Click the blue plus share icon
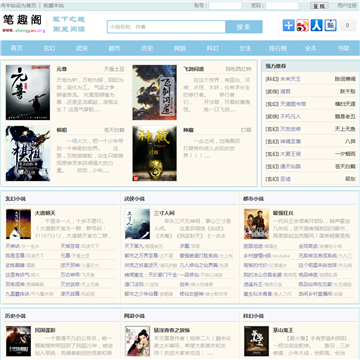The image size is (360, 360). [289, 25]
